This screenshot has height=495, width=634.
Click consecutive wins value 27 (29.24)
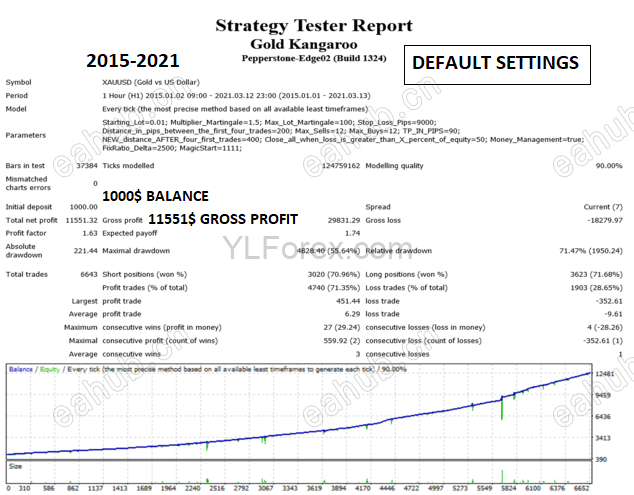point(341,327)
